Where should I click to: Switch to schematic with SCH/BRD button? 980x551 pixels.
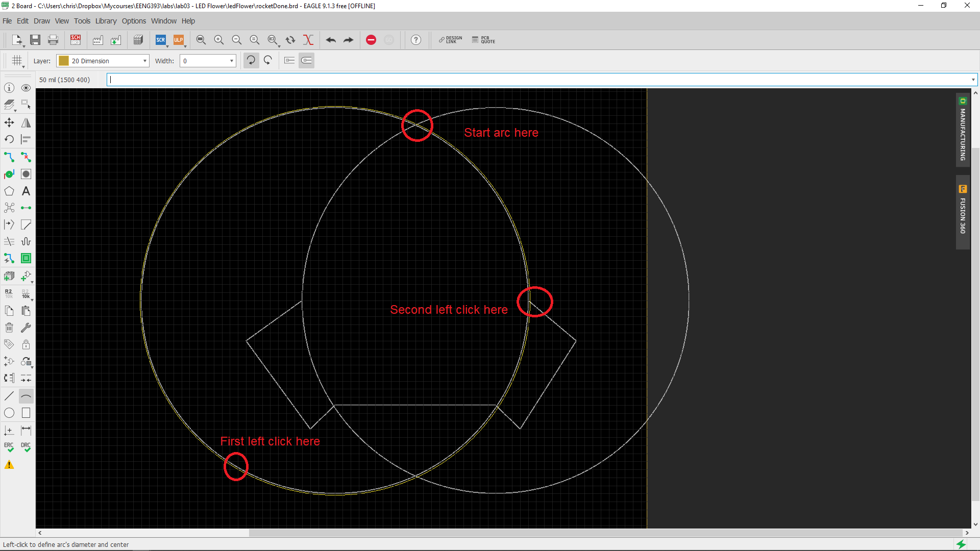coord(76,40)
